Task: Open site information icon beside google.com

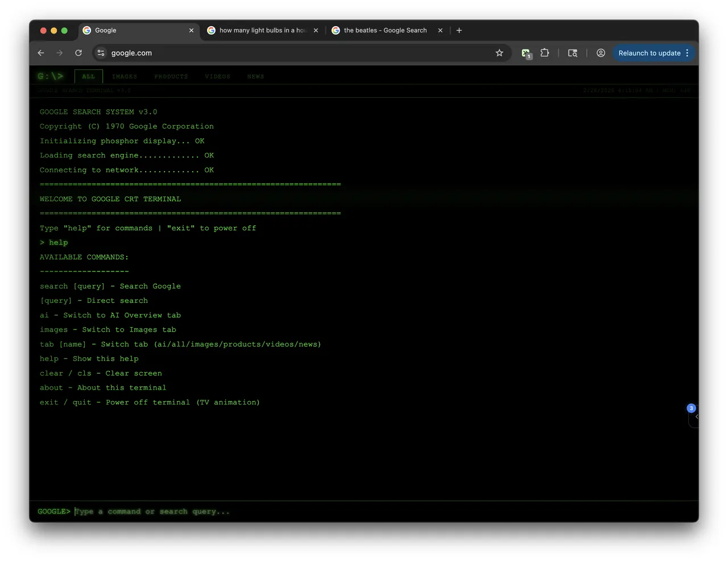Action: click(101, 53)
